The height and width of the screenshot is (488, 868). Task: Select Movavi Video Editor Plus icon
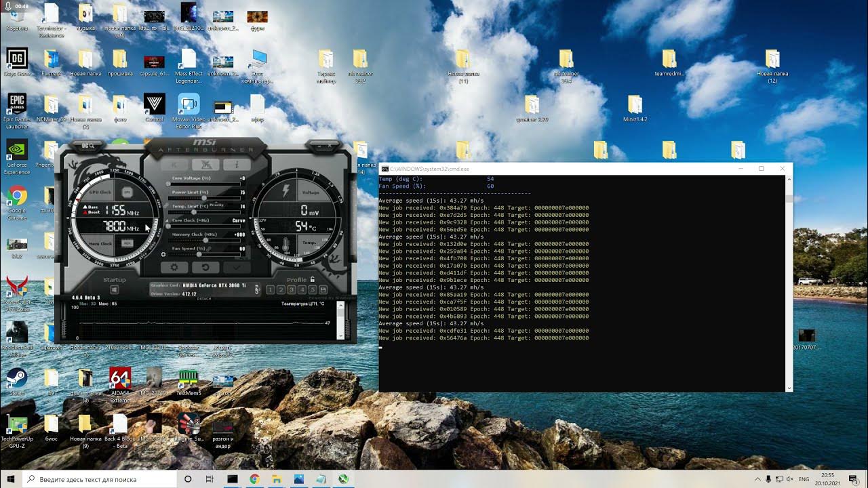pos(189,111)
